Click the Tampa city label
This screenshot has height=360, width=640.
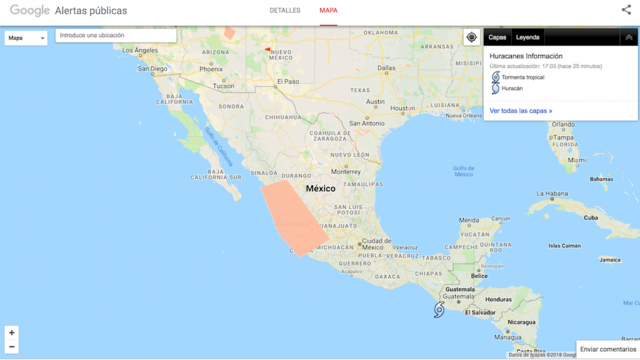click(x=563, y=138)
